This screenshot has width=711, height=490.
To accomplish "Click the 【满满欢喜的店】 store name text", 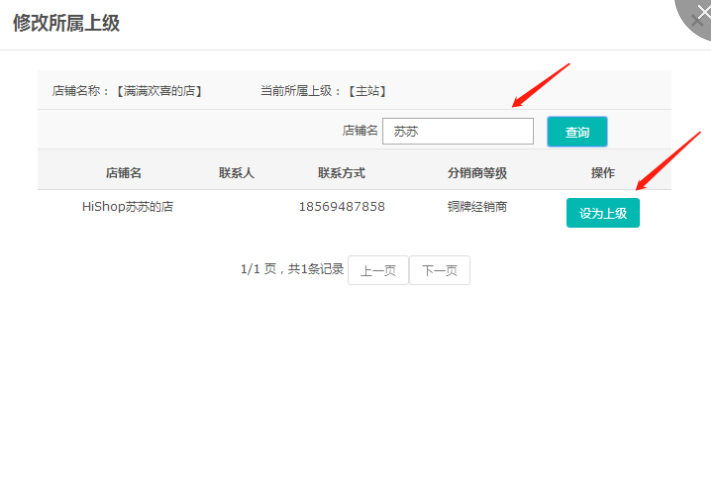I will tap(159, 91).
